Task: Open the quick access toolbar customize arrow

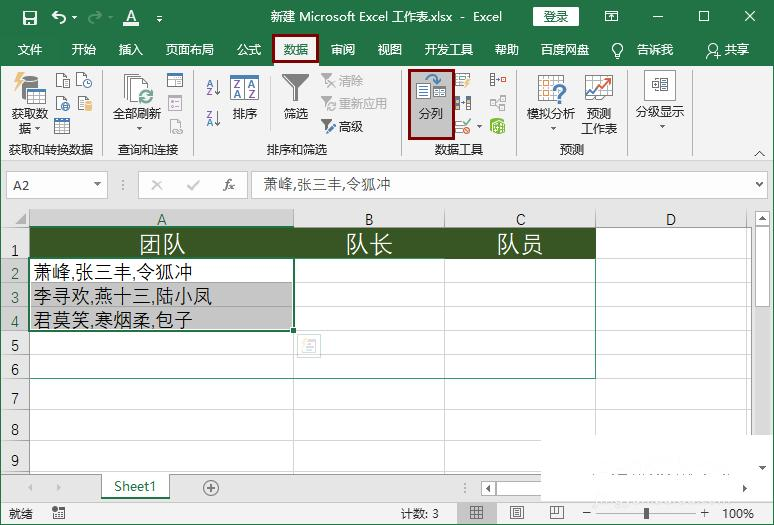Action: point(159,19)
